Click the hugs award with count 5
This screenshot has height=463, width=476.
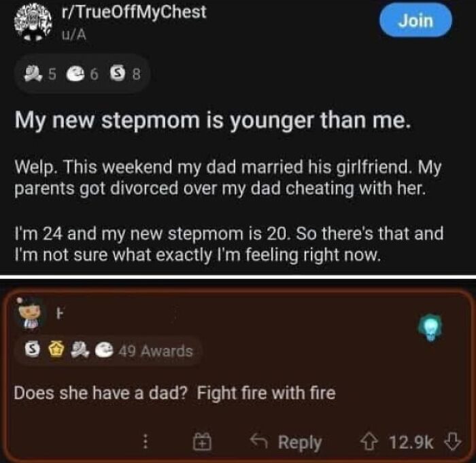click(40, 74)
